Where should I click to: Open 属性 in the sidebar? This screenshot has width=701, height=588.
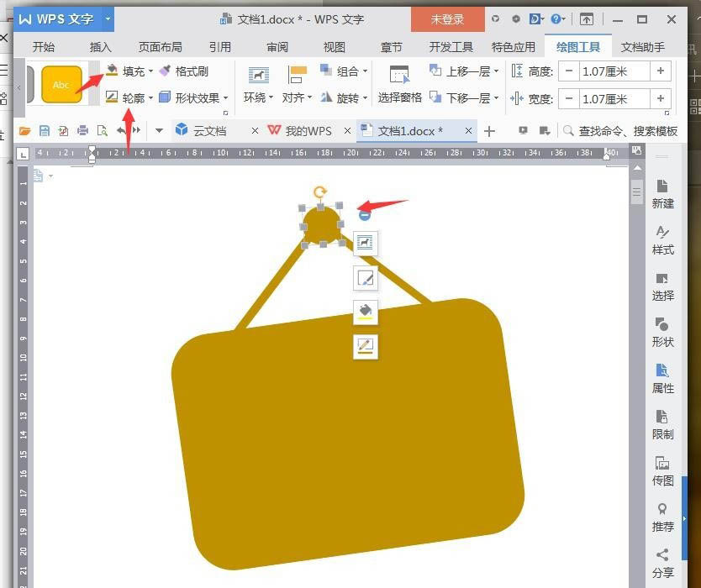662,379
